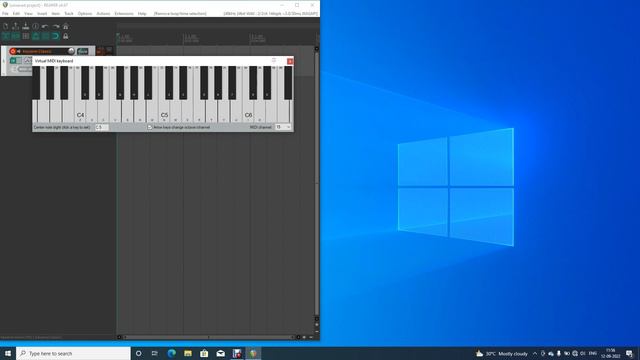Click the green FX button on the track
Screen dimensions: 640x360
[x=13, y=60]
